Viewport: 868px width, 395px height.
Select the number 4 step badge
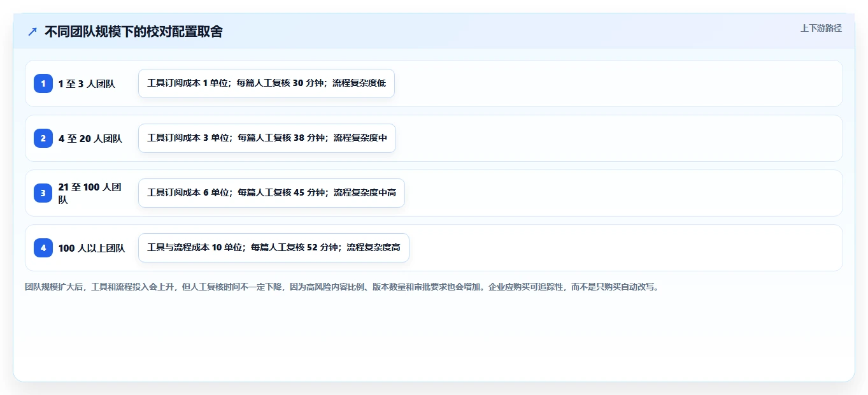coord(43,248)
